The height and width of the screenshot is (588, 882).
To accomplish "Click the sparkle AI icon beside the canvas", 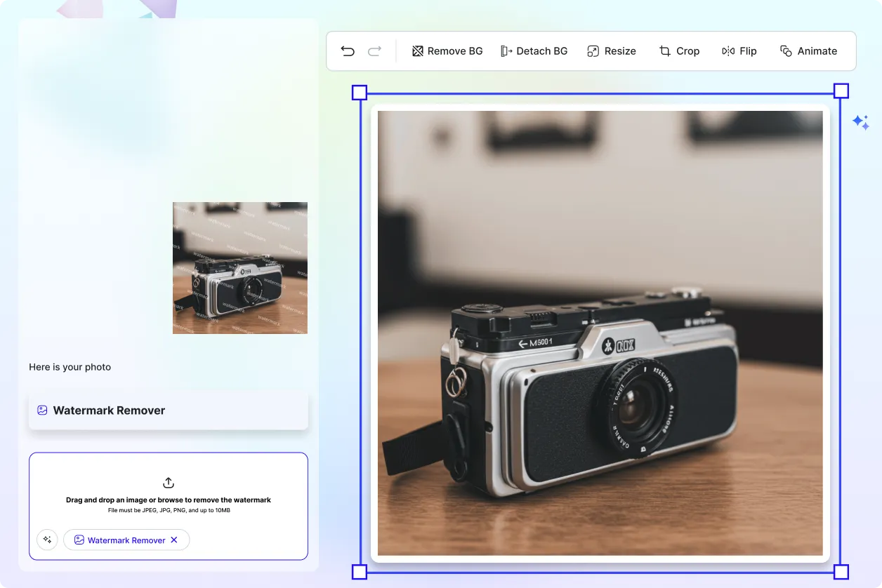I will pyautogui.click(x=861, y=122).
